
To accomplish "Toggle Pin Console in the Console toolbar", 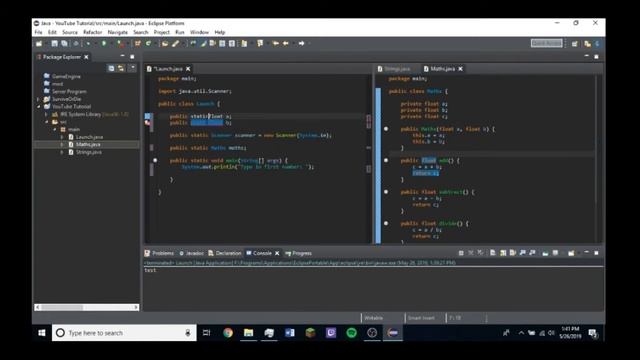I will (545, 253).
